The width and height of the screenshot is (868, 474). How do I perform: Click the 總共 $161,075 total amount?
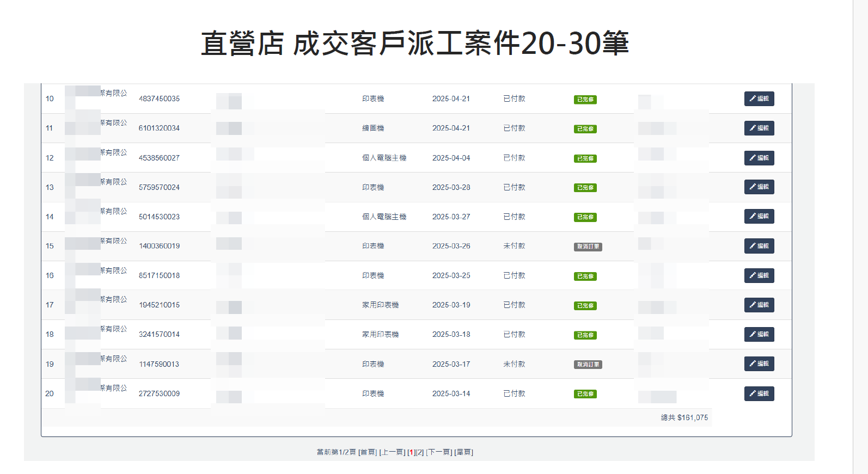click(684, 418)
